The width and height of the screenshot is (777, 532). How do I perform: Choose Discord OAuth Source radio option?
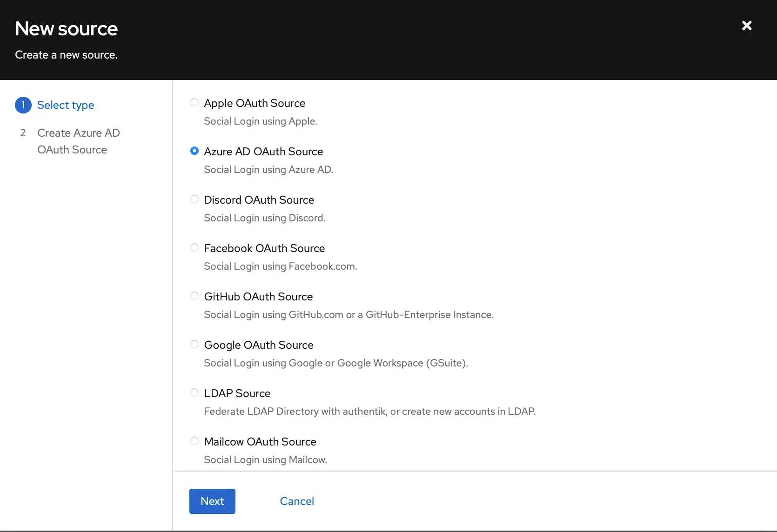click(194, 199)
